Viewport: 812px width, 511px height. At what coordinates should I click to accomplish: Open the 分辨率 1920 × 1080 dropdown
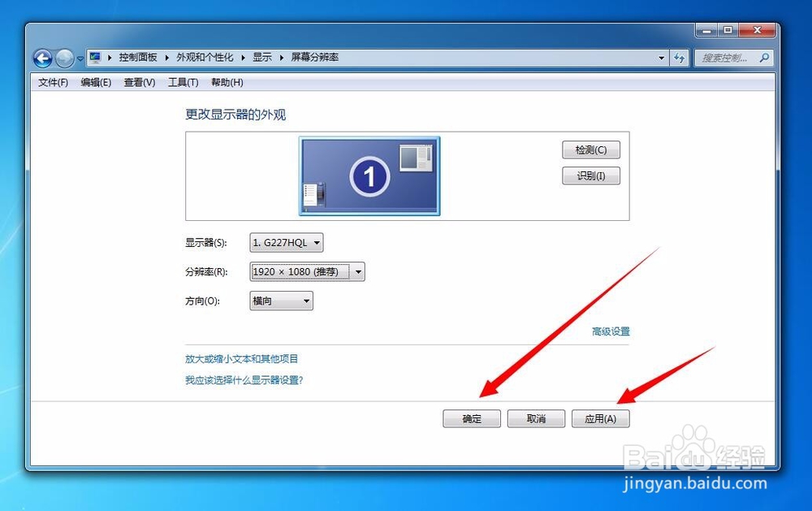[307, 271]
